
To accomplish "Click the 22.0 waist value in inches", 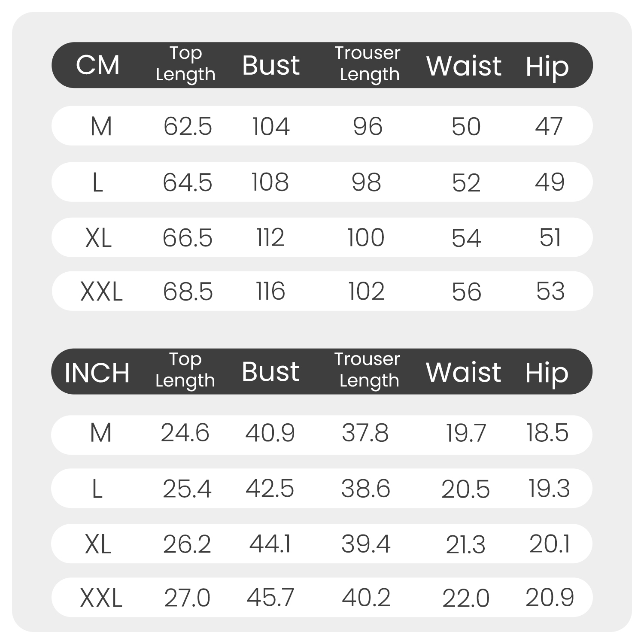I will click(x=466, y=598).
